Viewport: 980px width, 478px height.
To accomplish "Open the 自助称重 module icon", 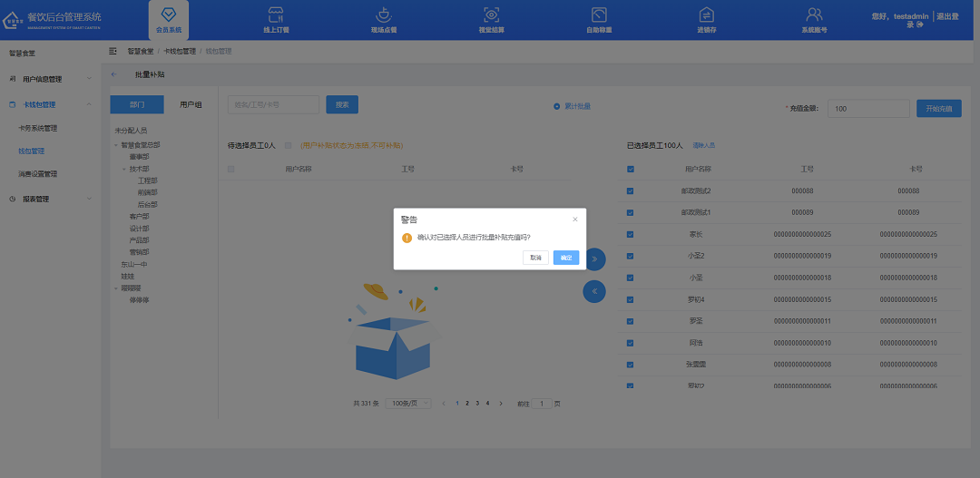I will pos(599,15).
